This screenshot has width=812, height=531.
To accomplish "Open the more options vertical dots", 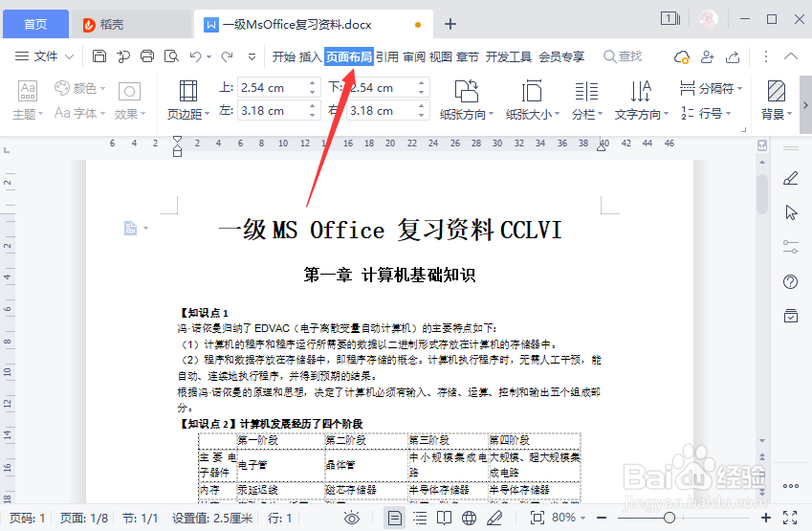I will (x=766, y=55).
